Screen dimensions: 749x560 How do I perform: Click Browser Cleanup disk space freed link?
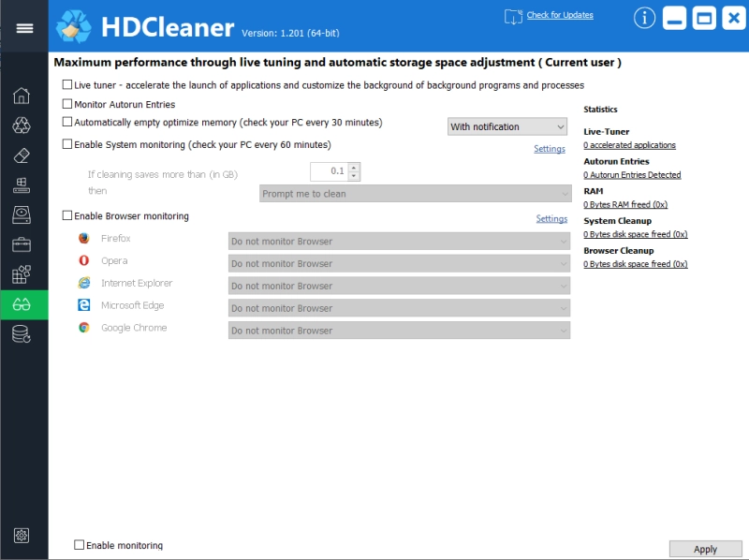636,264
